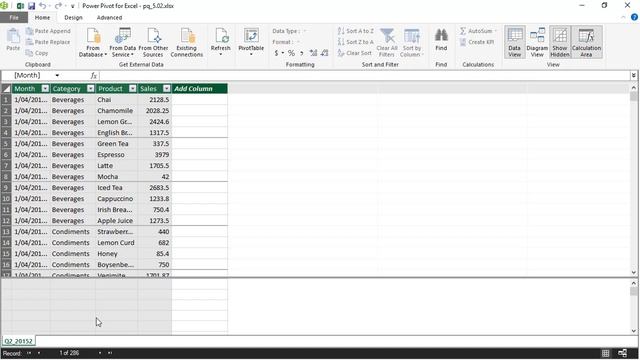Click Clear All Filters
640x360 pixels.
click(387, 42)
